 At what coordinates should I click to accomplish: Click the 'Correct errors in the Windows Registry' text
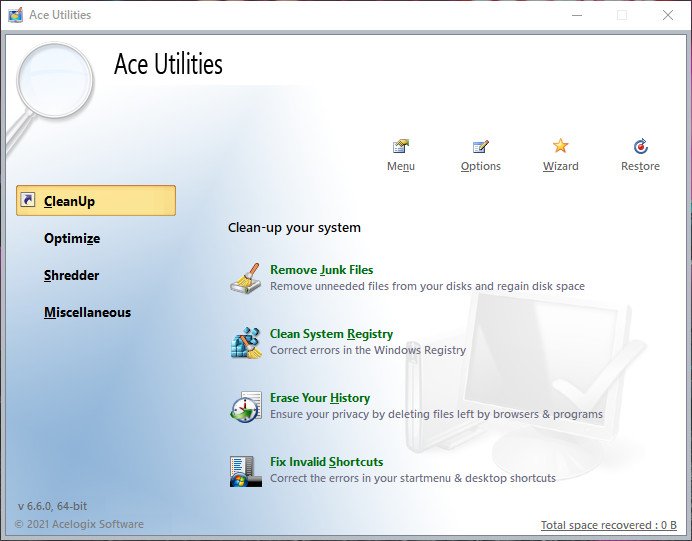click(x=368, y=350)
